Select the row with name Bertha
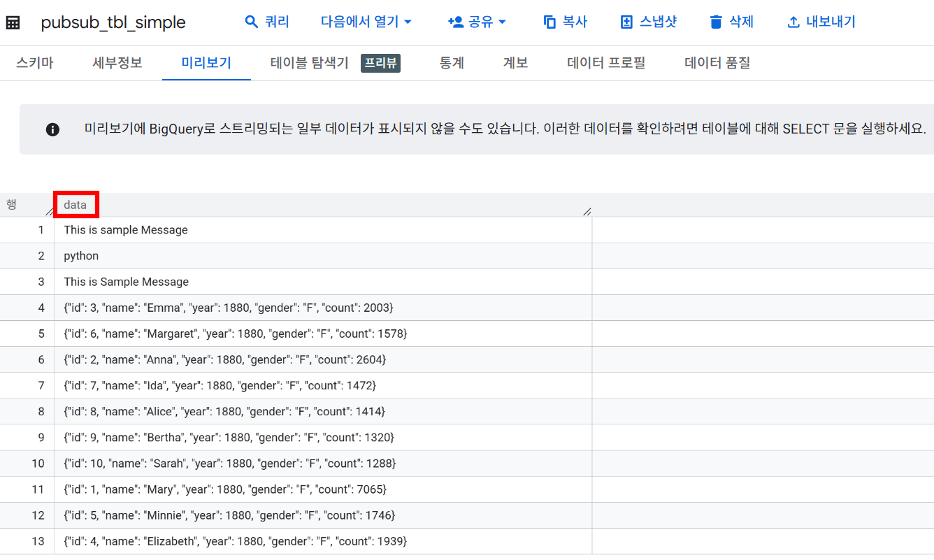Image resolution: width=934 pixels, height=560 pixels. (467, 437)
